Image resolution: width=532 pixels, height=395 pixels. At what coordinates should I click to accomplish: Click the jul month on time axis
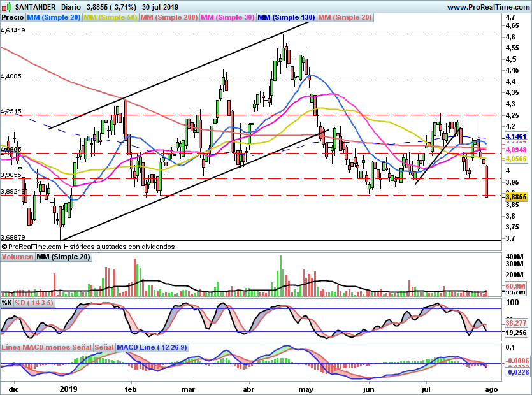[426, 389]
